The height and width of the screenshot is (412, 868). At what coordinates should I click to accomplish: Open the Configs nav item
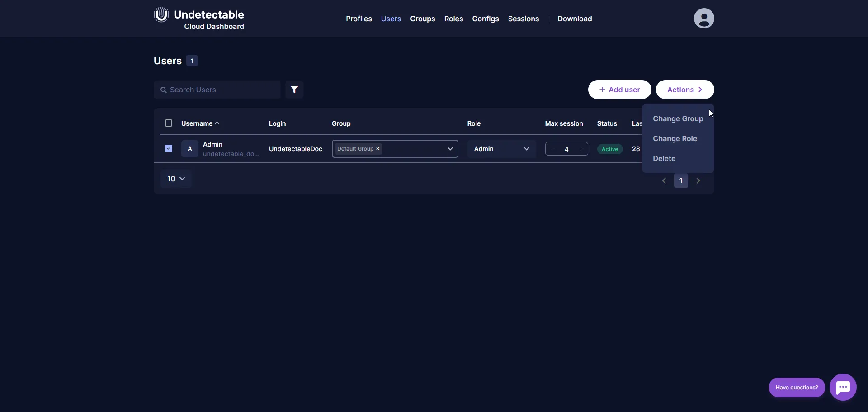(x=486, y=19)
